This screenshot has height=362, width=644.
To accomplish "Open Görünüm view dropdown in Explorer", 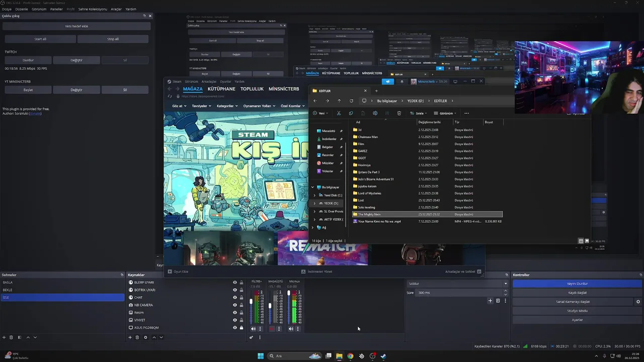I will (x=445, y=113).
